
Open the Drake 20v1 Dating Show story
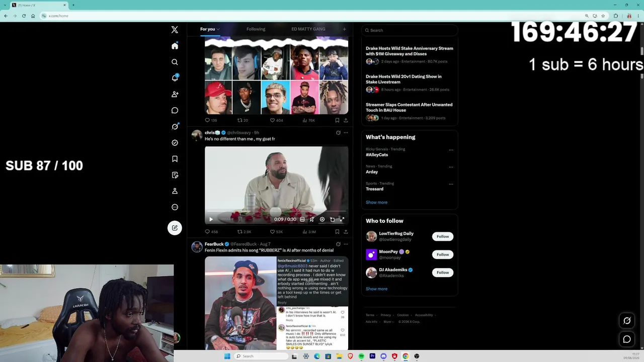coord(410,83)
